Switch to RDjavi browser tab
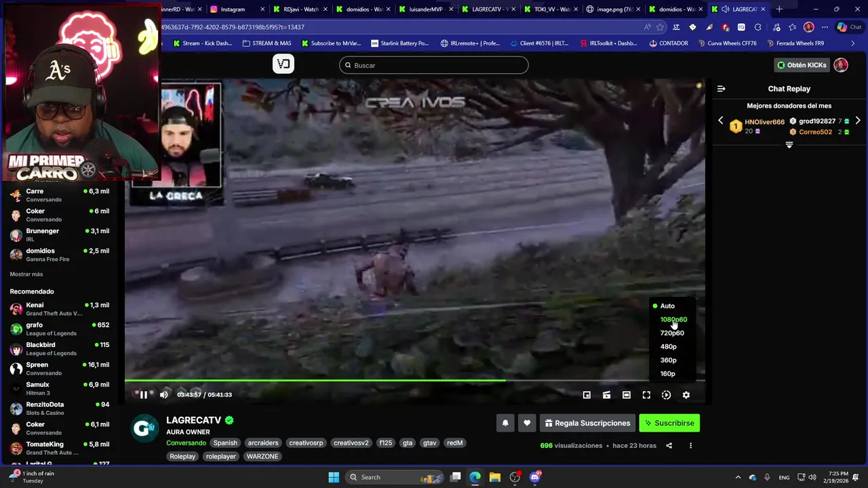 299,9
